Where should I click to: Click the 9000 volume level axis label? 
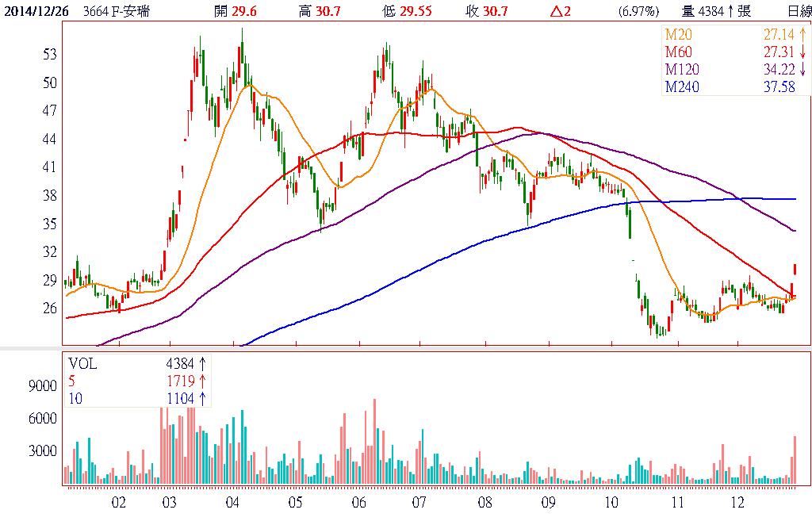44,385
